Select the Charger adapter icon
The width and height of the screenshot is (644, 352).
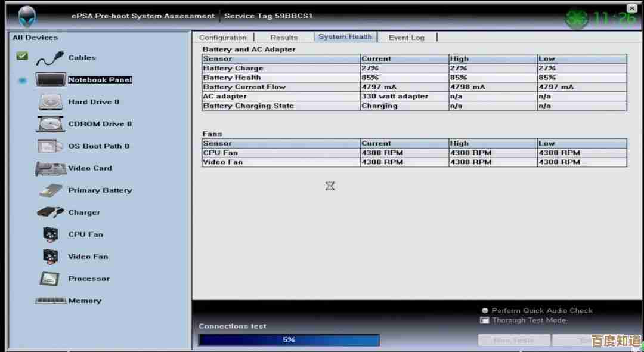pos(51,212)
